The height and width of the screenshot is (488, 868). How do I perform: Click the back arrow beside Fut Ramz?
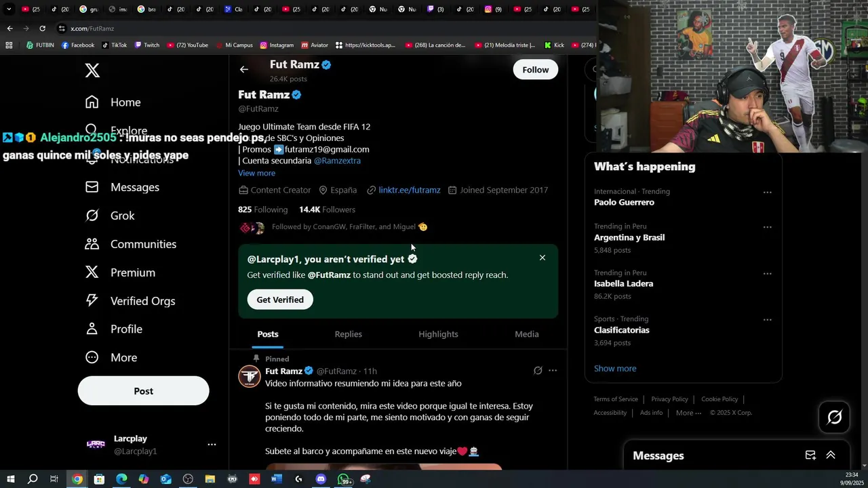244,69
